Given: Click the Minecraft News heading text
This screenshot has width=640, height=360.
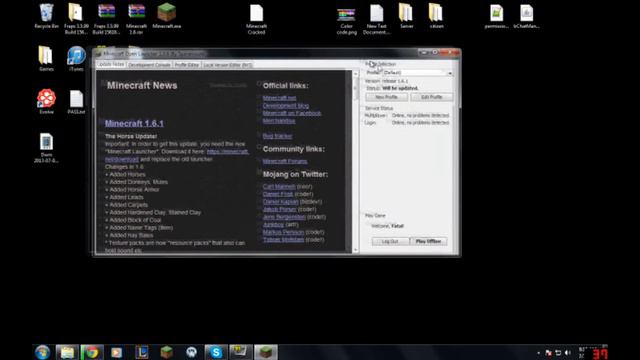Looking at the screenshot, I should [x=142, y=86].
